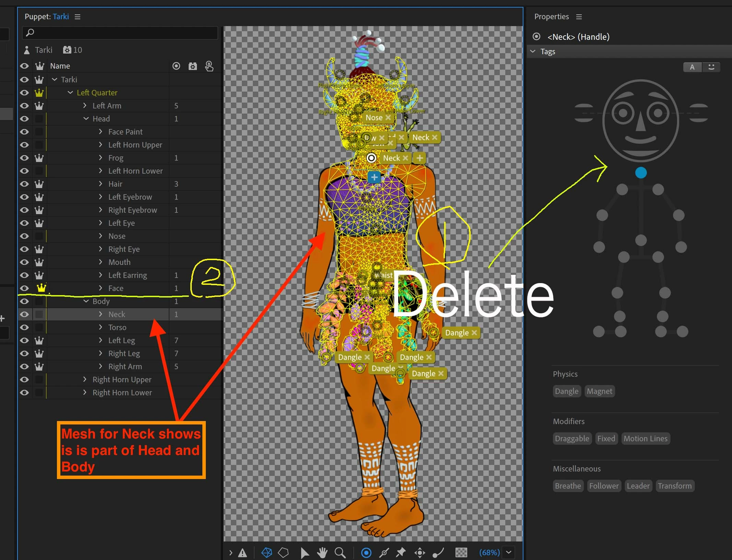This screenshot has height=560, width=732.
Task: Click the puppet layer search field
Action: 120,33
